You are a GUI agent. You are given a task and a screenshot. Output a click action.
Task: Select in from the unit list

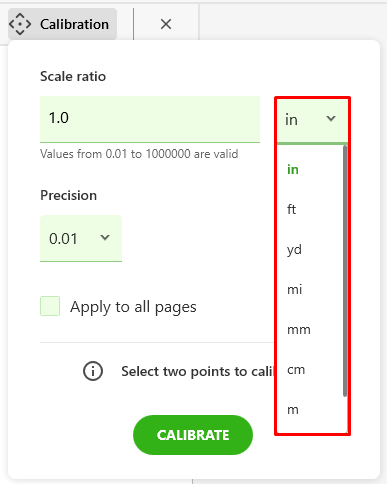[x=293, y=170]
